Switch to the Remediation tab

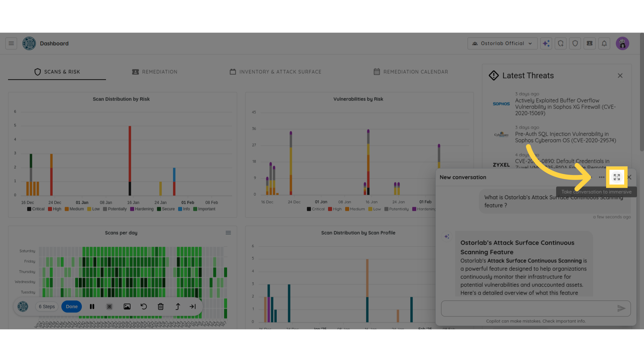coord(155,72)
